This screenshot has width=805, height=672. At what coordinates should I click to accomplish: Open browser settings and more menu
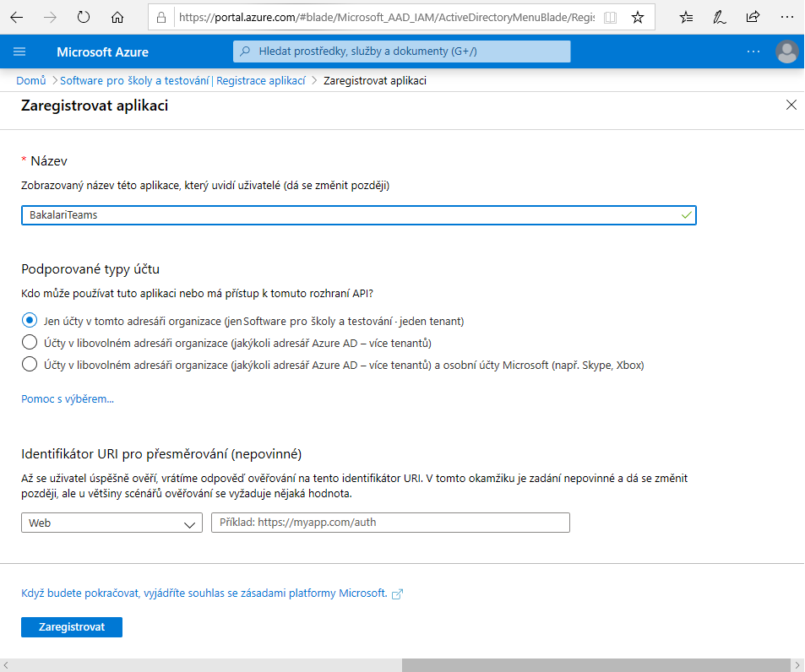(786, 18)
